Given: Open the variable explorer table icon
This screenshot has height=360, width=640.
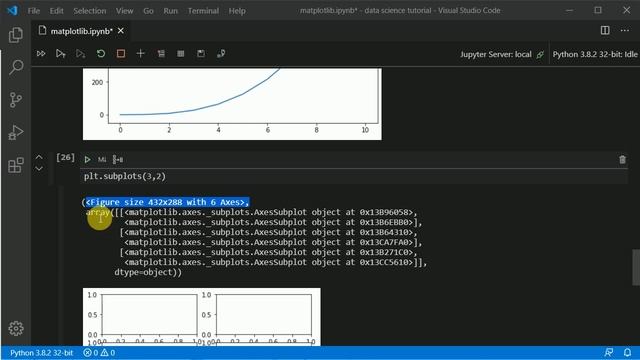Looking at the screenshot, I should [181, 53].
